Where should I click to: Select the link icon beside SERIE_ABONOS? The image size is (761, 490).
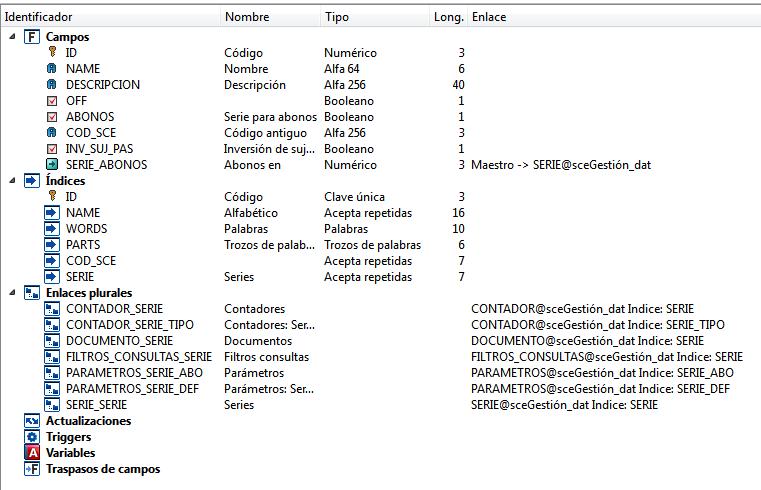pos(52,164)
